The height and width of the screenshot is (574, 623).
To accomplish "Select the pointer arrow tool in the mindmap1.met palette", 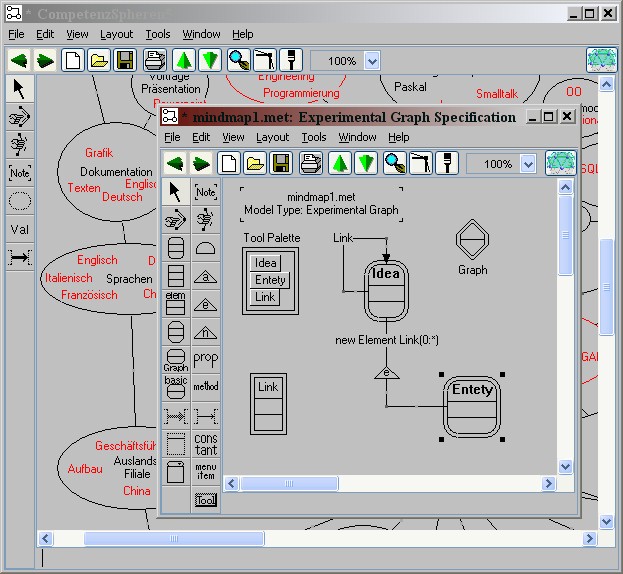I will coord(176,192).
